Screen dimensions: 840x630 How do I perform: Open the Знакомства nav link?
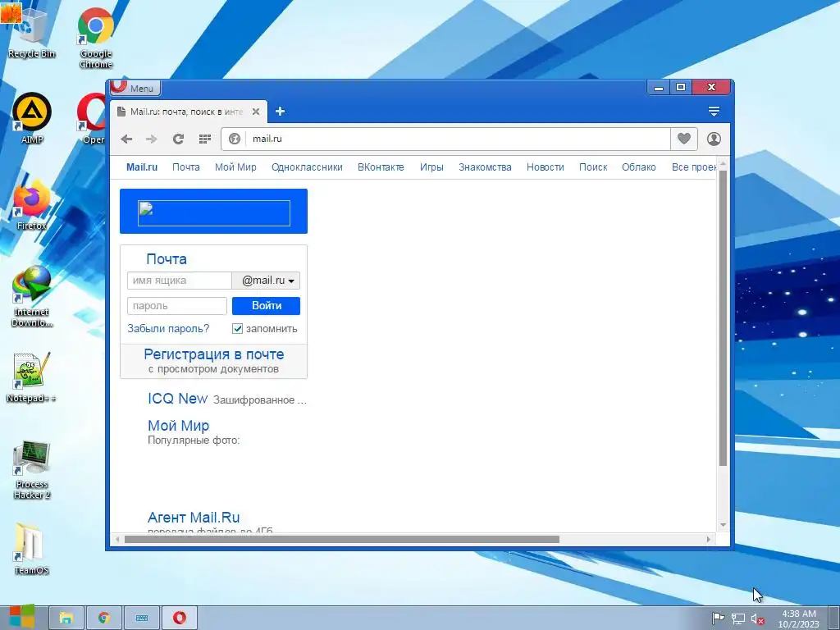(x=485, y=167)
